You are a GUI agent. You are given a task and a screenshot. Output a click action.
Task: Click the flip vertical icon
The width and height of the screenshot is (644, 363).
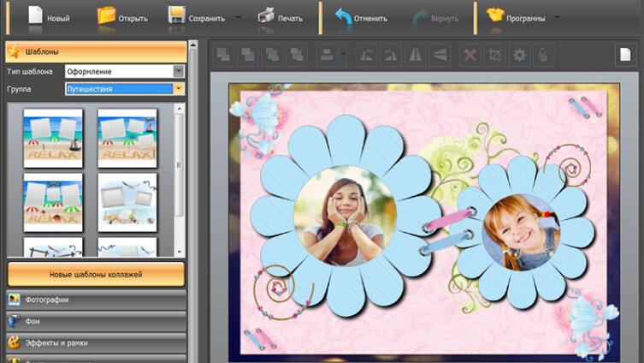(x=439, y=56)
